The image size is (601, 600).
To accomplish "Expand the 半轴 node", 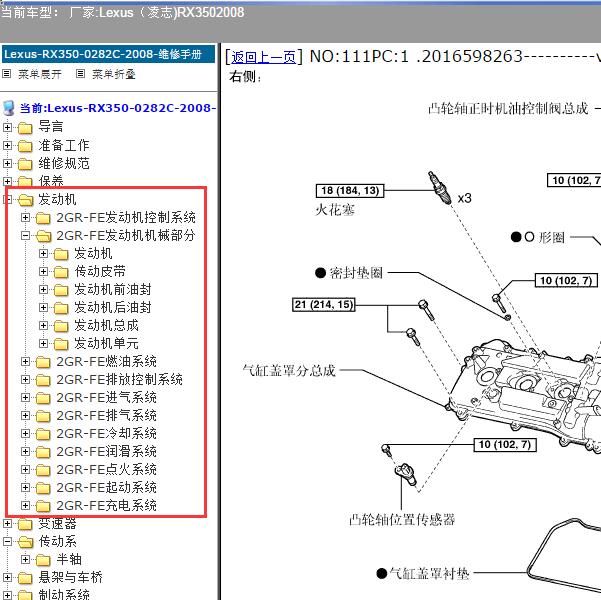I will click(x=25, y=560).
